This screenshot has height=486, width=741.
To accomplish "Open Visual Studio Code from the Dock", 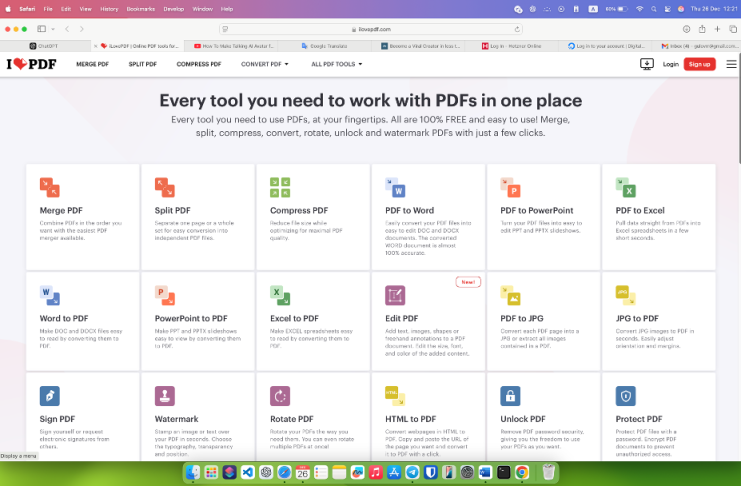I will [x=248, y=472].
